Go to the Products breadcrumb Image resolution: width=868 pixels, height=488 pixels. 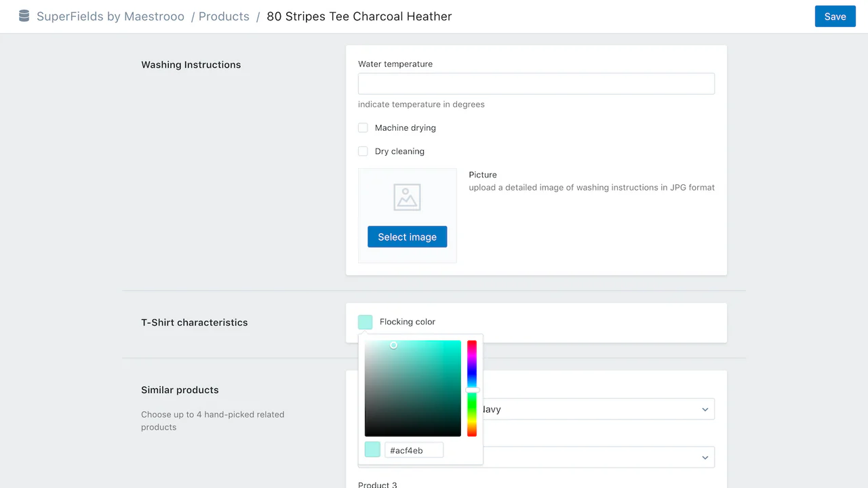click(x=224, y=16)
